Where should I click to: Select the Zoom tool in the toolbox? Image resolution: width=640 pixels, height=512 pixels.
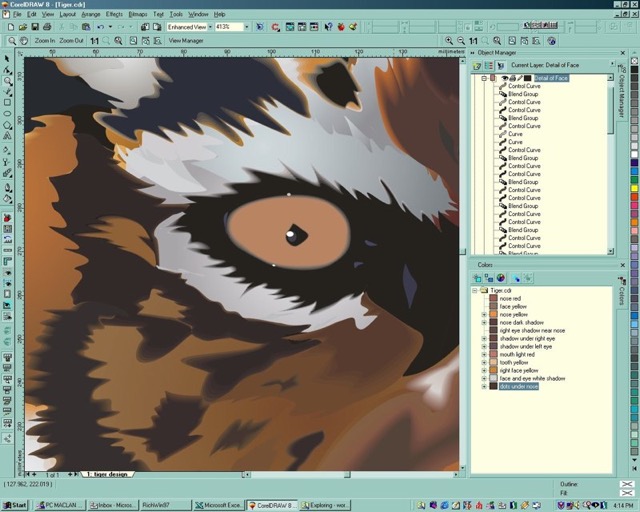coord(7,81)
